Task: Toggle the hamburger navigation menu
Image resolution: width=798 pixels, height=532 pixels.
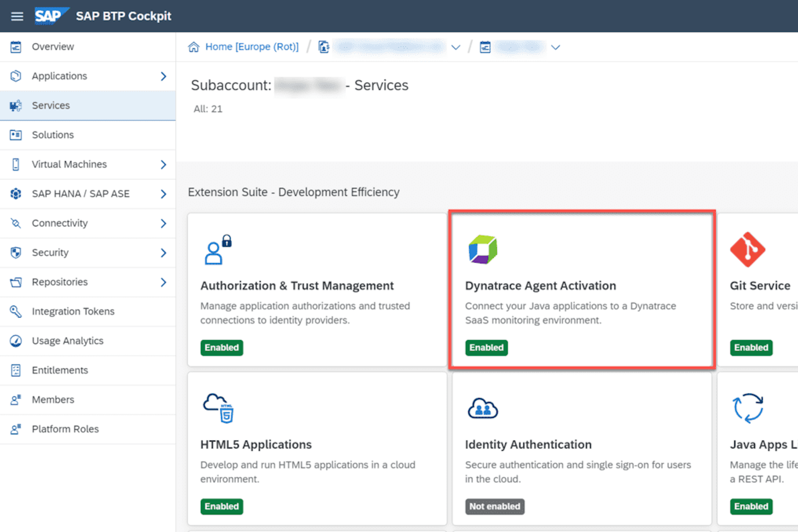Action: coord(17,16)
